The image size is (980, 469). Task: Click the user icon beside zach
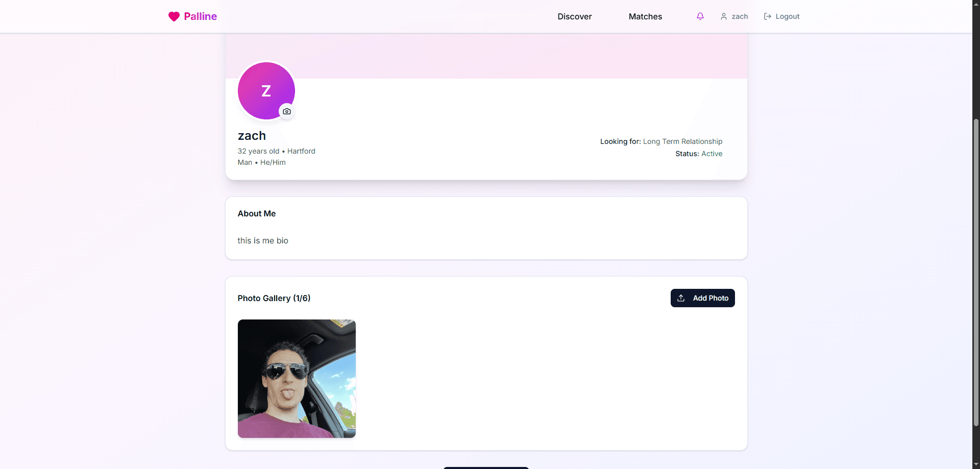[724, 16]
